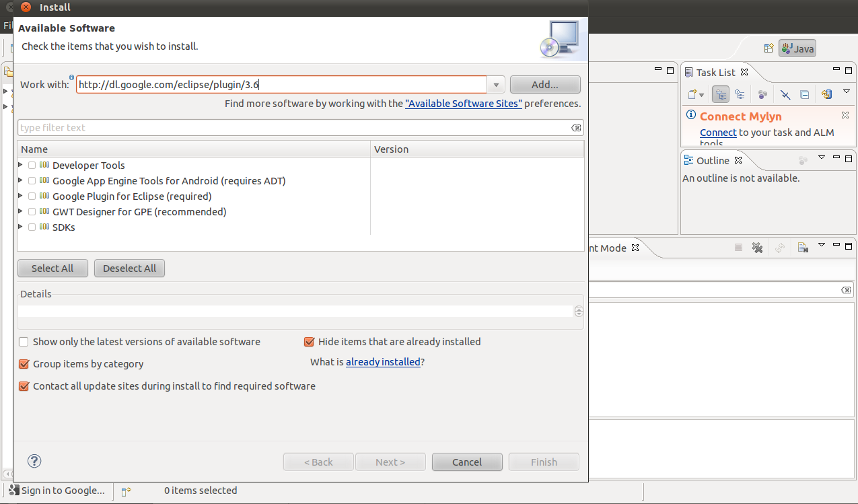Screen dimensions: 858x504
Task: Close the Outline tab
Action: click(738, 160)
